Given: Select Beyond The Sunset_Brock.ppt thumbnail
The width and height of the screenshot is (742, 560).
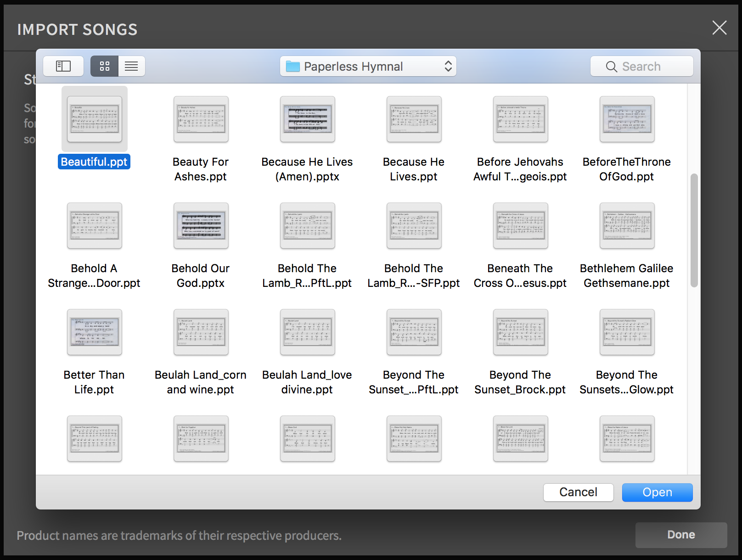Looking at the screenshot, I should coord(520,332).
